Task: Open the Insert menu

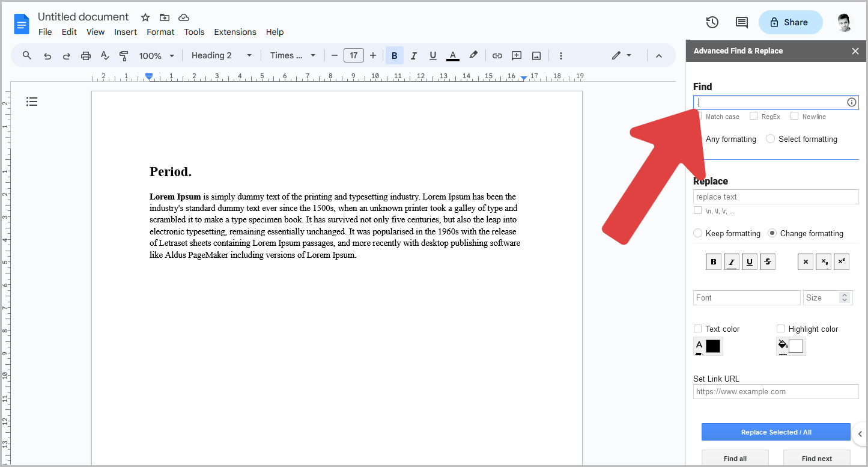Action: tap(126, 32)
